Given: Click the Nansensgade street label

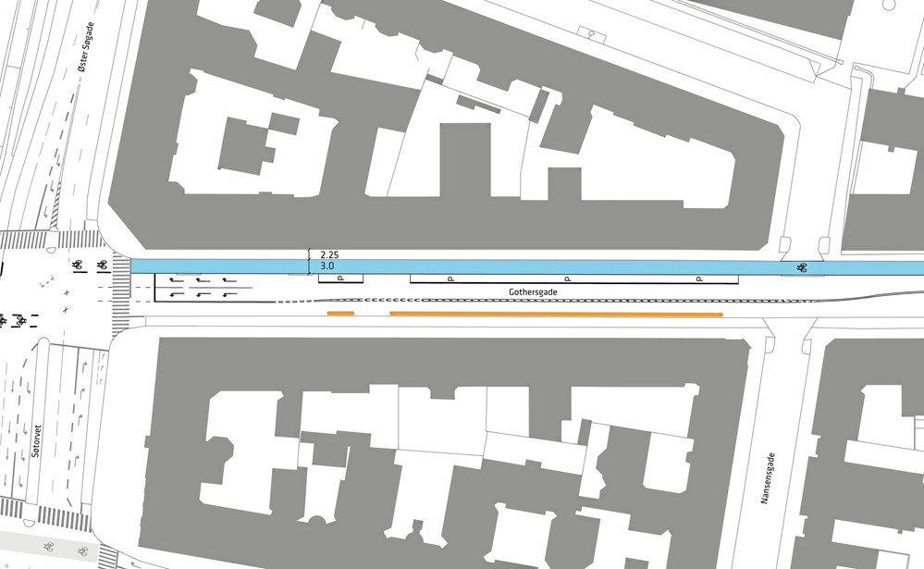Looking at the screenshot, I should point(768,477).
